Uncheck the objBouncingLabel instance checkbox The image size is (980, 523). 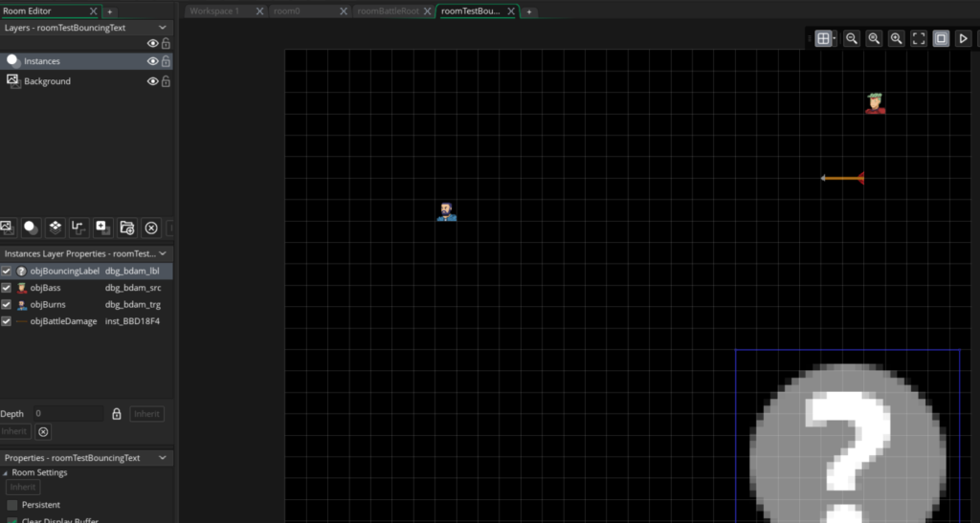pyautogui.click(x=7, y=271)
